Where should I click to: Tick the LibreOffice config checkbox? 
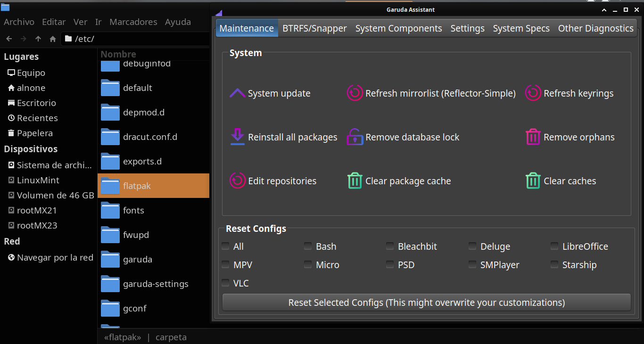click(554, 246)
